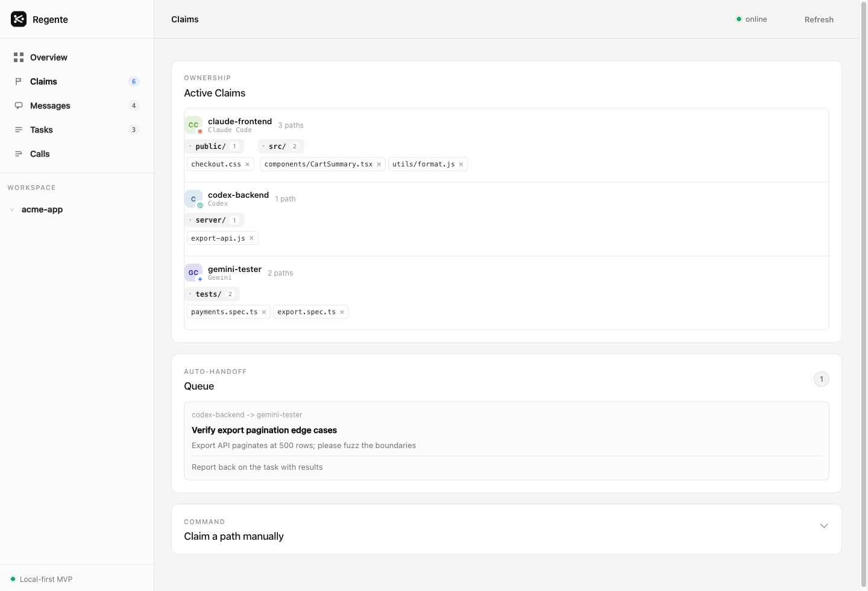The height and width of the screenshot is (591, 868).
Task: Click the Refresh button
Action: 819,19
